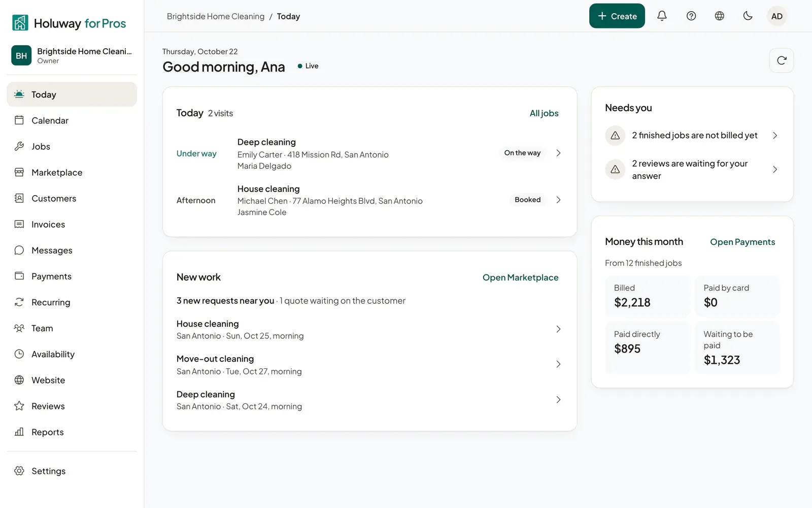The image size is (812, 508).
Task: Open the AD user avatar
Action: tap(776, 16)
